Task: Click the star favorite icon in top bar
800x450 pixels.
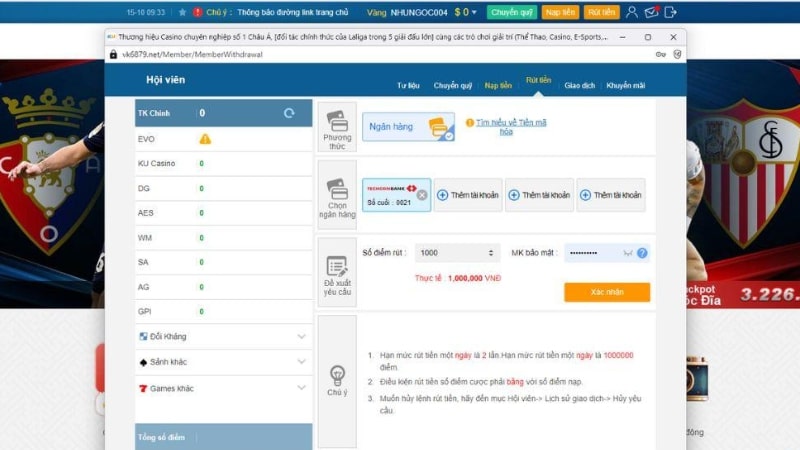Action: [x=182, y=12]
